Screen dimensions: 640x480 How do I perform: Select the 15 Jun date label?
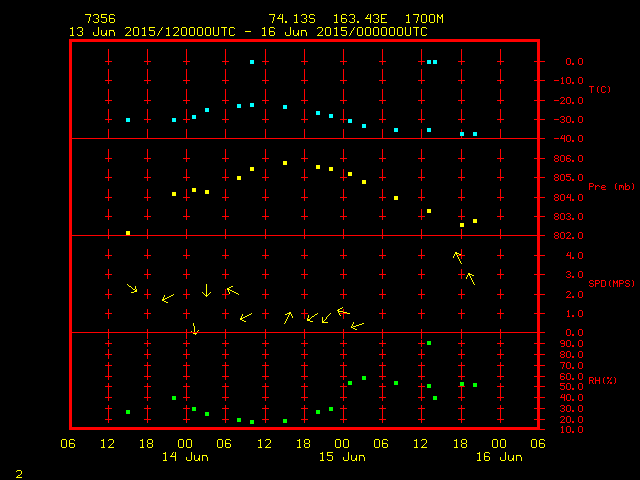pos(342,457)
